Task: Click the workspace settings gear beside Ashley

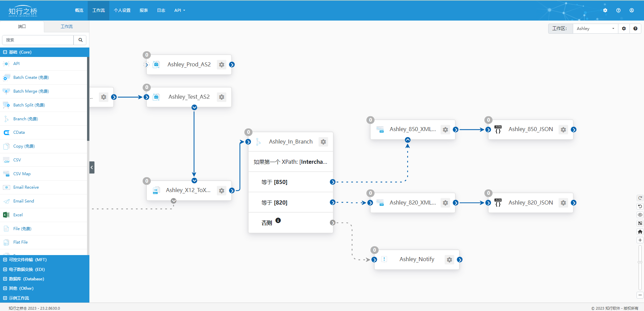Action: (x=624, y=29)
